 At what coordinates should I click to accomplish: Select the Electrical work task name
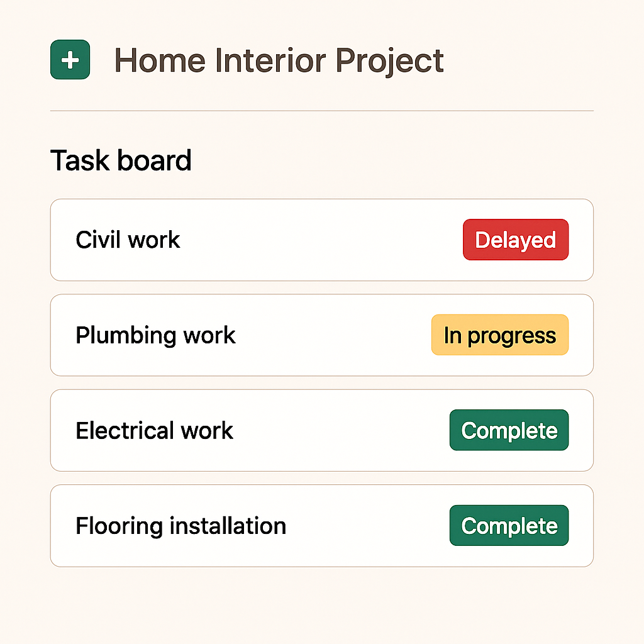[155, 430]
